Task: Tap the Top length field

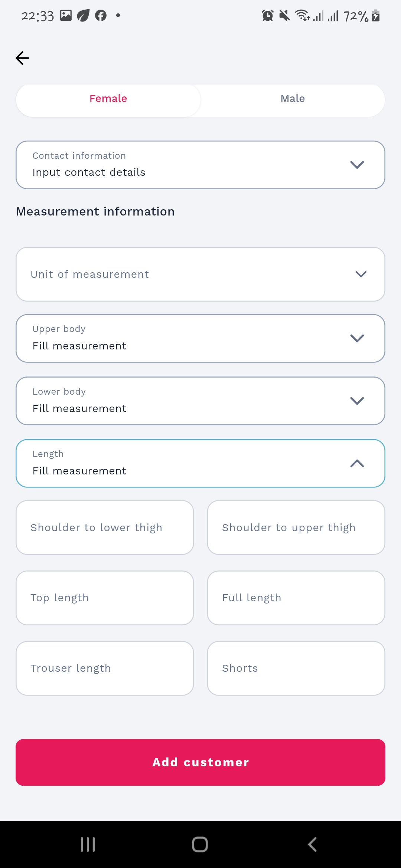Action: [105, 598]
